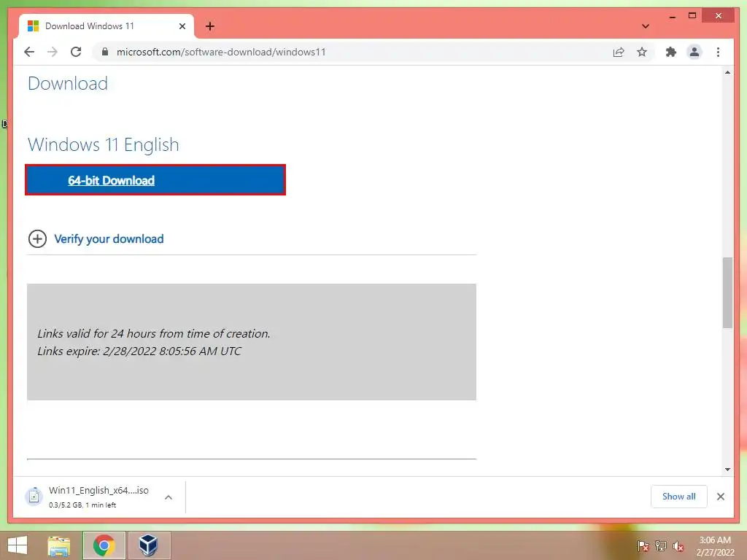Open download options chevron for the iso
Viewport: 747px width, 560px height.
coord(169,497)
